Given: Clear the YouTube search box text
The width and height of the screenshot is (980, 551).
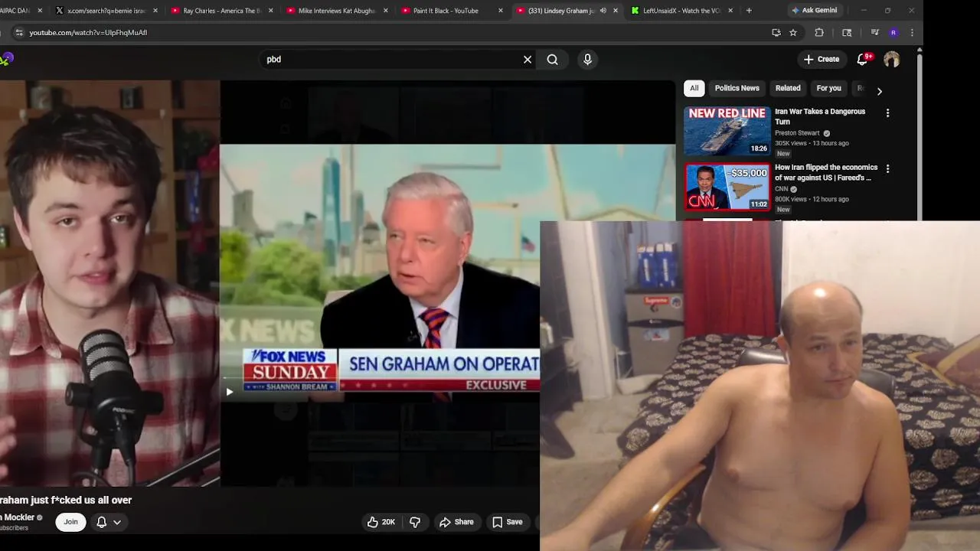Looking at the screenshot, I should click(x=528, y=60).
